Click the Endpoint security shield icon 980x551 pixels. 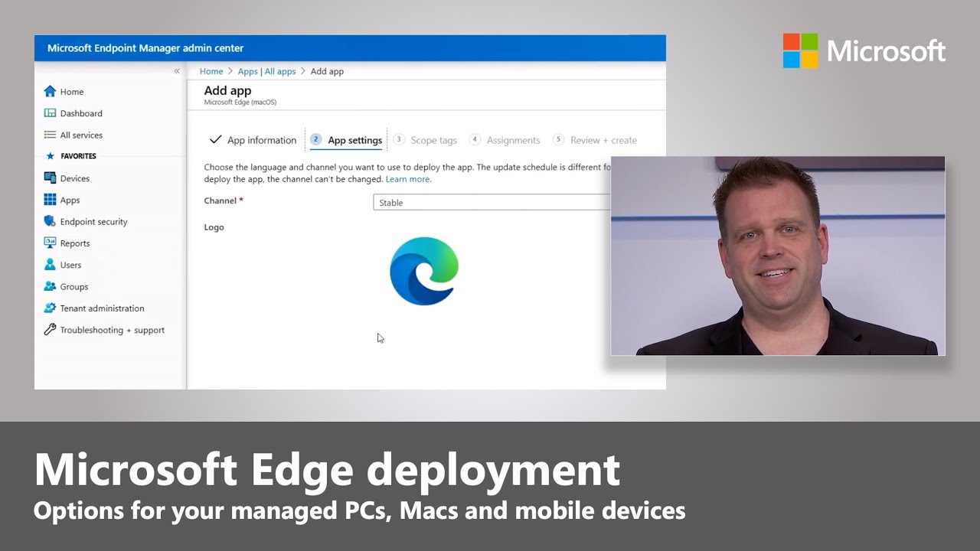(50, 221)
